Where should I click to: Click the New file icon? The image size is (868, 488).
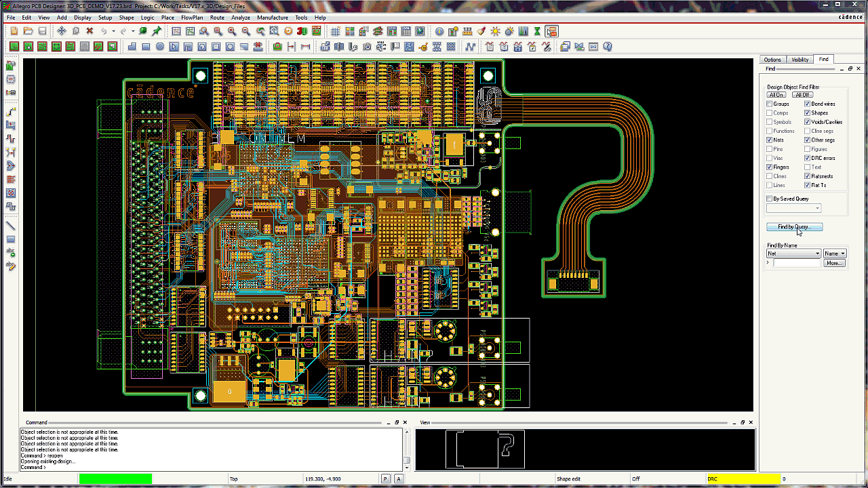click(x=14, y=31)
